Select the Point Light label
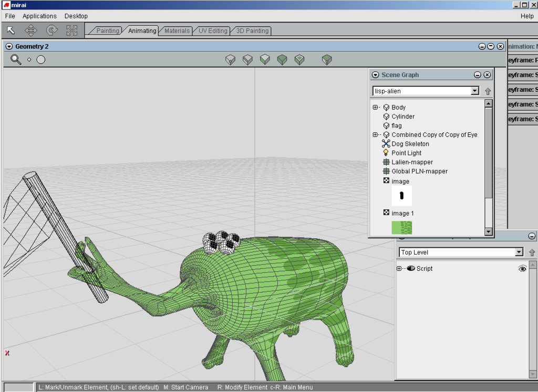The width and height of the screenshot is (538, 392). (407, 153)
